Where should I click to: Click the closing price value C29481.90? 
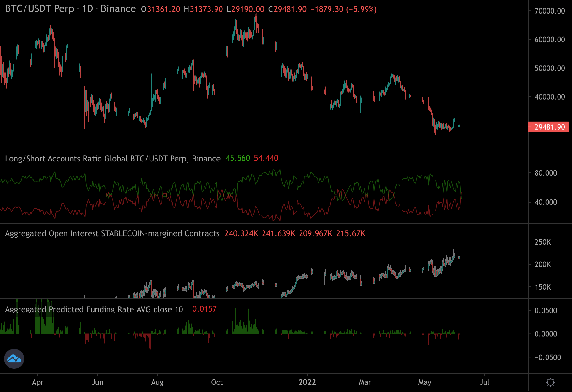pos(287,9)
